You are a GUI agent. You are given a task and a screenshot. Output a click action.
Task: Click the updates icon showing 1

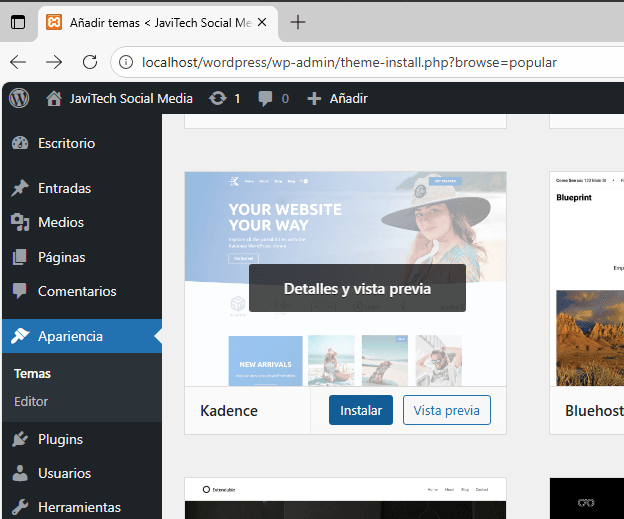(x=225, y=98)
